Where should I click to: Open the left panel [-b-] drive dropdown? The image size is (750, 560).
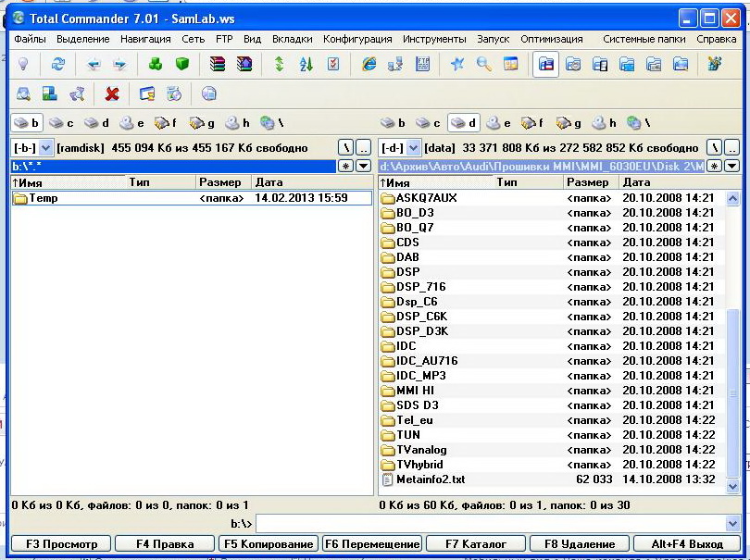(45, 148)
